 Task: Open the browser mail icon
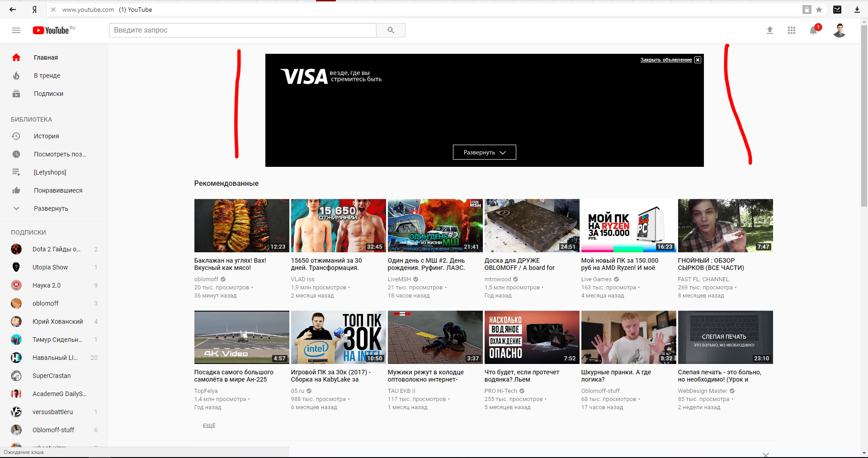click(837, 9)
